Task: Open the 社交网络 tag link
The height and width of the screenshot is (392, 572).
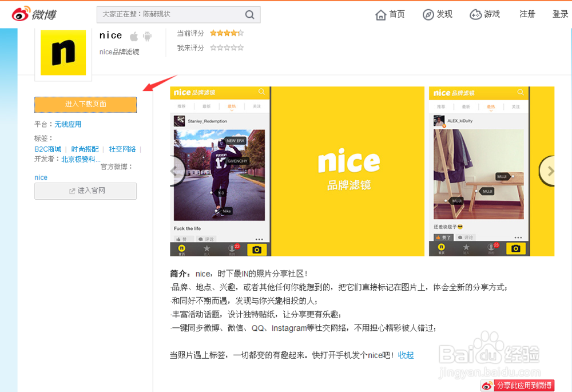Action: point(122,149)
